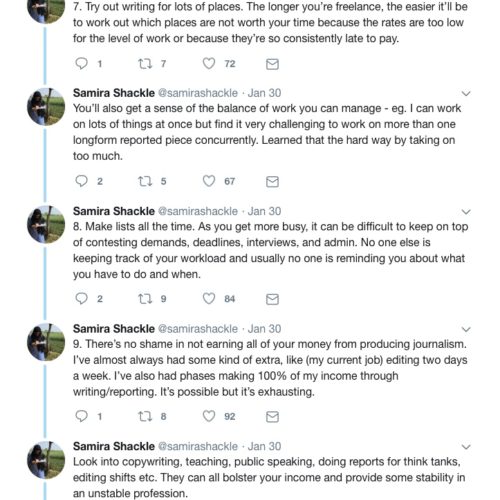Like the tweet with 67 likes
Image resolution: width=500 pixels, height=500 pixels.
coord(209,181)
